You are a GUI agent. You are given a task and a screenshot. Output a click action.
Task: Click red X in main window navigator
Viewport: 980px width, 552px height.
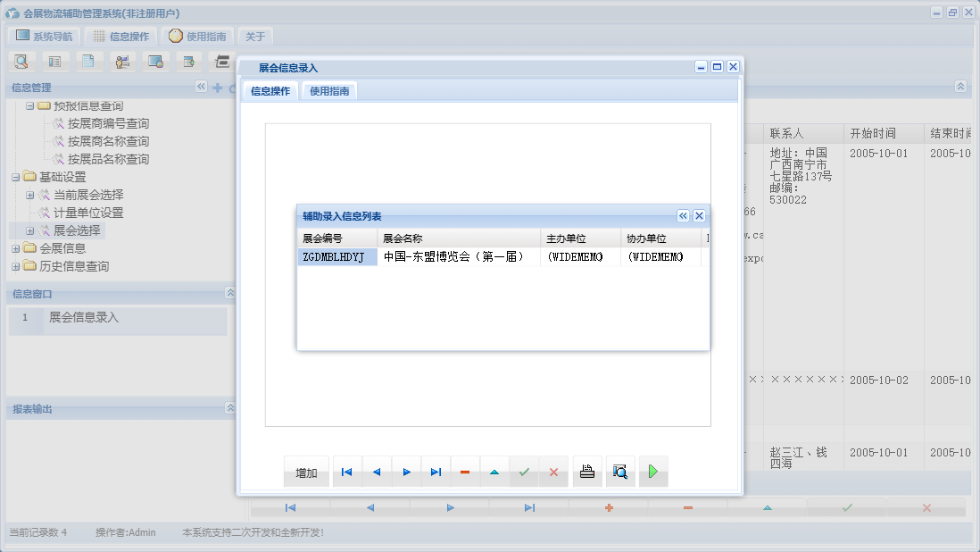click(x=926, y=507)
